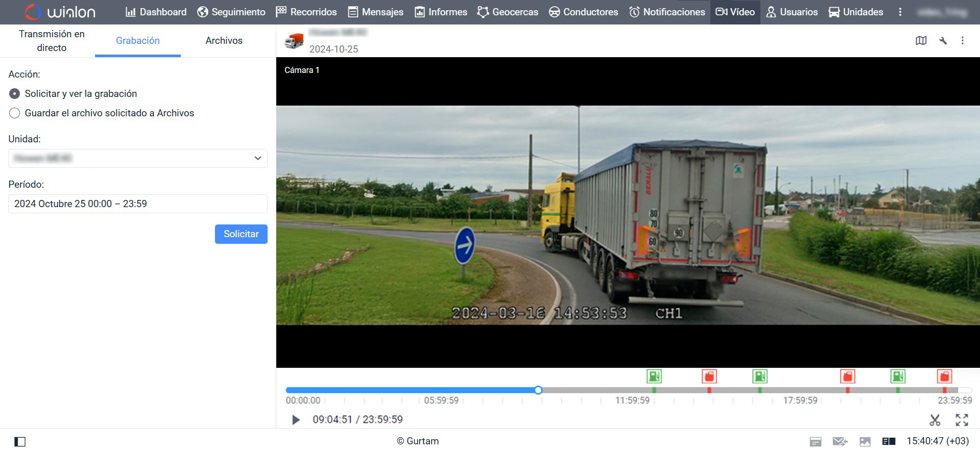
Task: Open the Período date range field
Action: coord(138,204)
